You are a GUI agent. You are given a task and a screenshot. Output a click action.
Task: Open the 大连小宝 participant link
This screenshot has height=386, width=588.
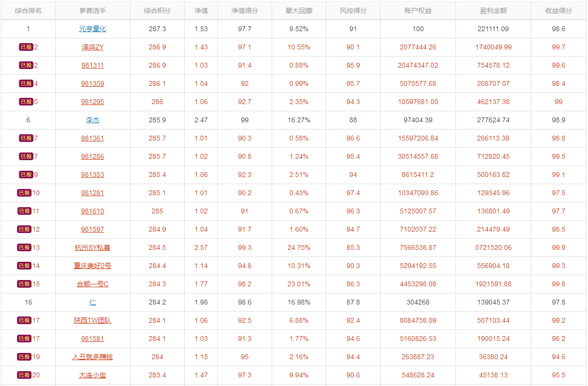click(93, 375)
